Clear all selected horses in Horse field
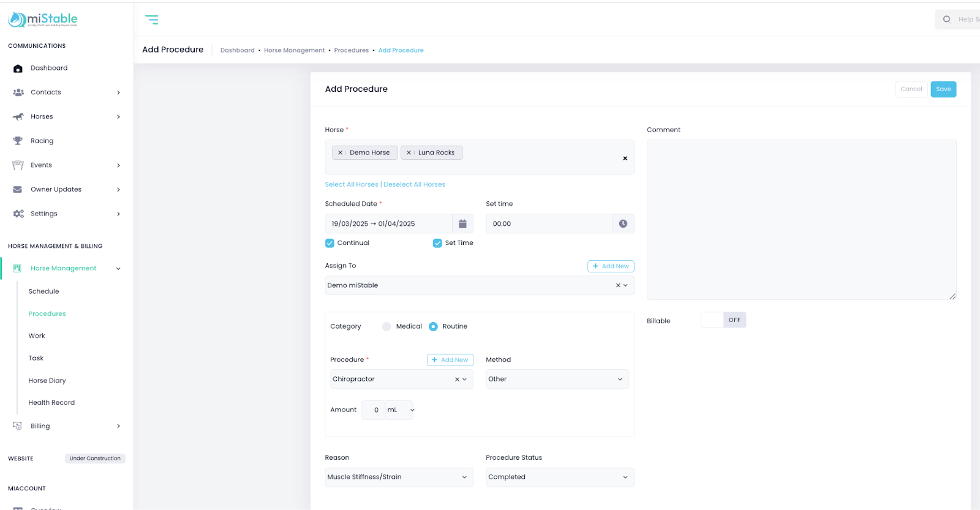The image size is (980, 510). 625,159
